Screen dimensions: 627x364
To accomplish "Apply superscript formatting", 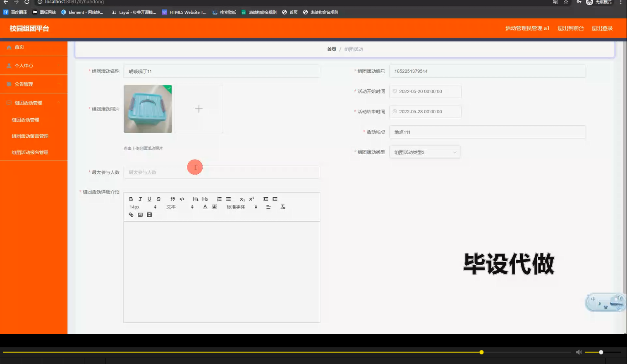I will coord(251,199).
